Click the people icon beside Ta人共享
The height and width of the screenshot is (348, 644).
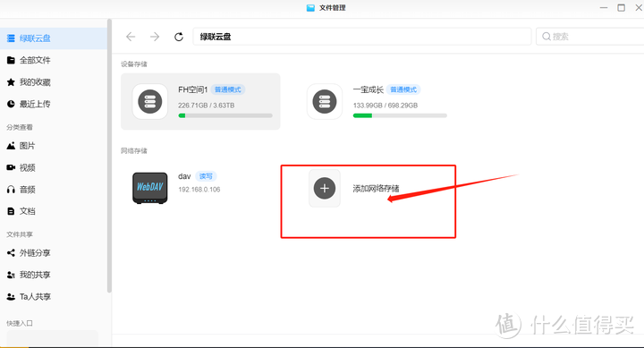pos(11,297)
